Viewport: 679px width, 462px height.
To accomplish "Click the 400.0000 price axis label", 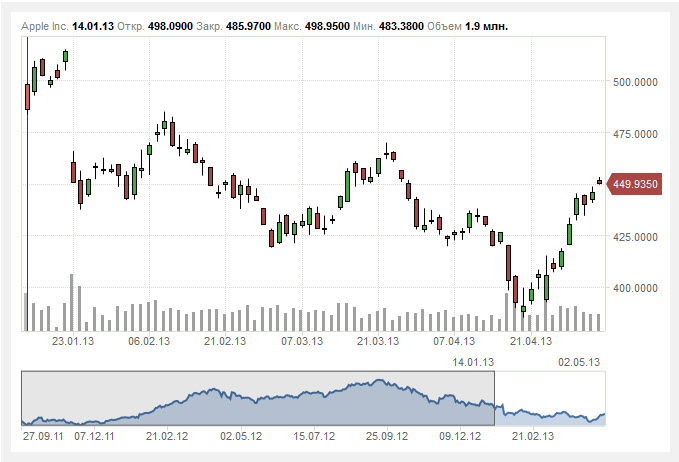I will [635, 288].
